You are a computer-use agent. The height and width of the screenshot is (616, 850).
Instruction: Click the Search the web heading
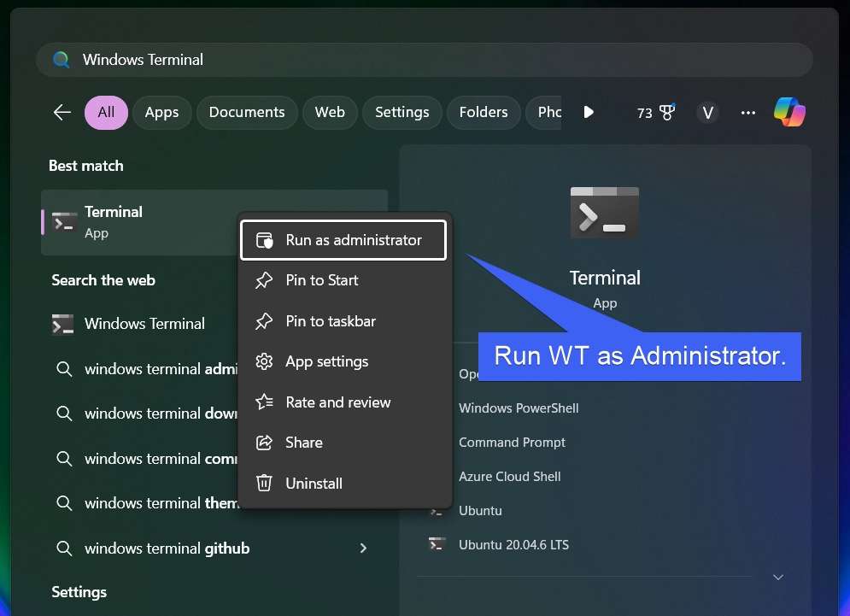point(103,280)
